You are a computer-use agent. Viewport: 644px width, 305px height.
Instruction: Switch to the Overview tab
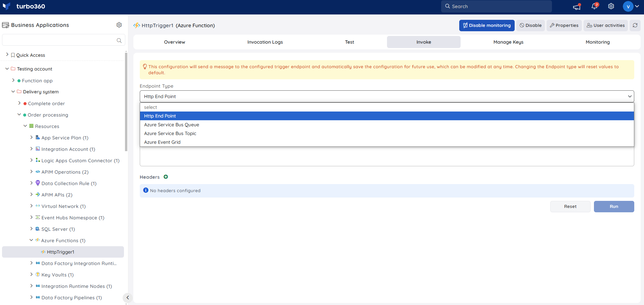[x=174, y=42]
